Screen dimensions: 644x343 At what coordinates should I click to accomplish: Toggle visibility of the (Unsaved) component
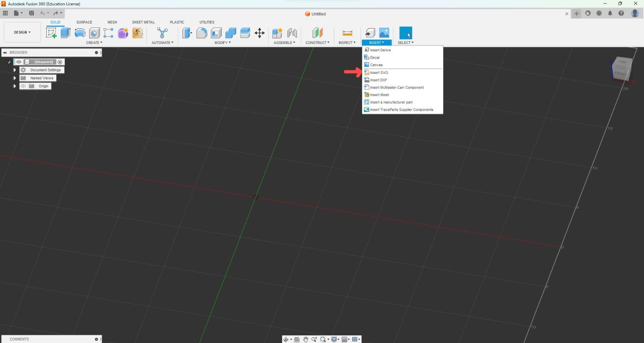coord(19,62)
